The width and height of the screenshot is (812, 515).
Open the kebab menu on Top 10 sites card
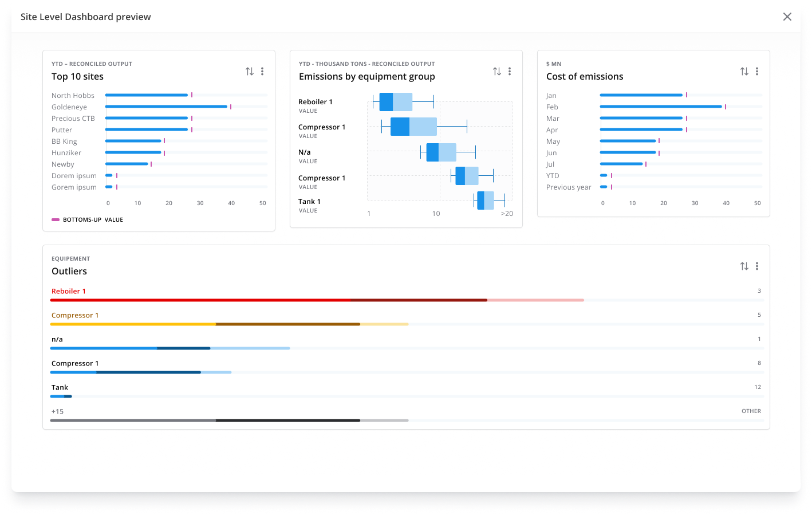(263, 71)
